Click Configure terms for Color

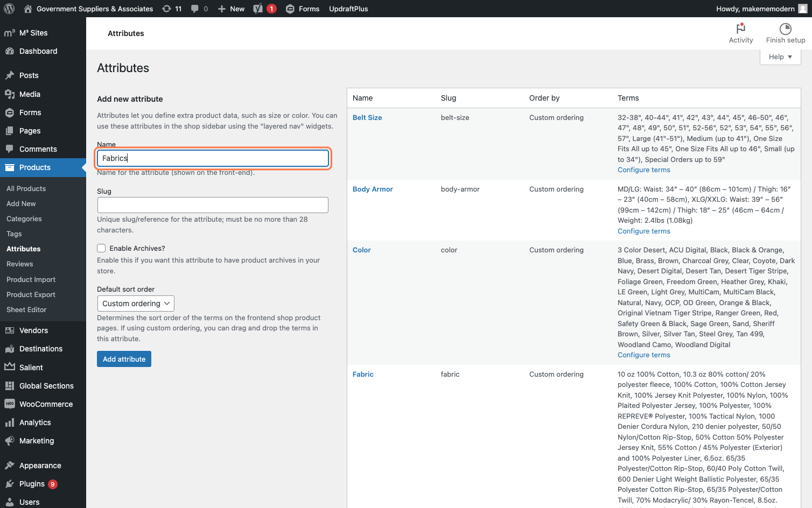(x=644, y=355)
